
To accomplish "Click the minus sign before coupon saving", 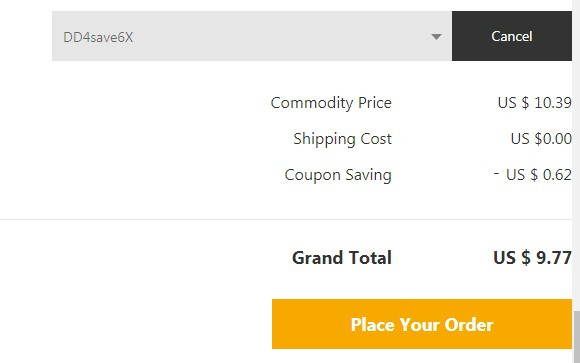I will tap(496, 172).
